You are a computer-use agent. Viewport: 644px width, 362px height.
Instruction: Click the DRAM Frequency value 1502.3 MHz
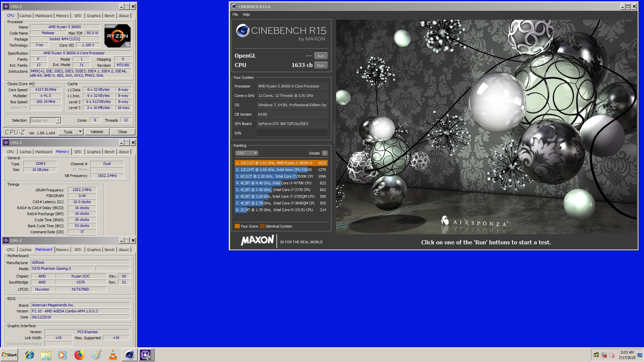[x=82, y=190]
